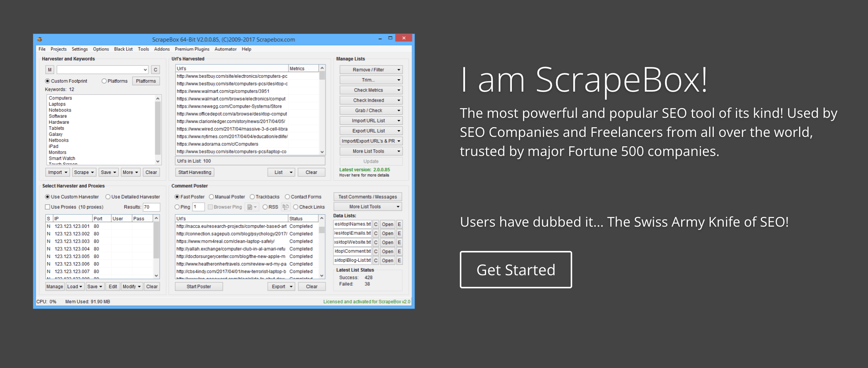Viewport: 868px width, 368px height.
Task: Click the Platforms button beside the radio options
Action: (x=146, y=81)
